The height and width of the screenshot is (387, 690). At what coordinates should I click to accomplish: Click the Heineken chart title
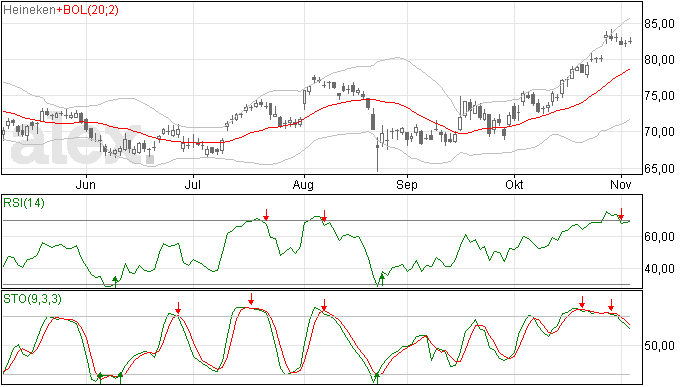click(x=29, y=10)
